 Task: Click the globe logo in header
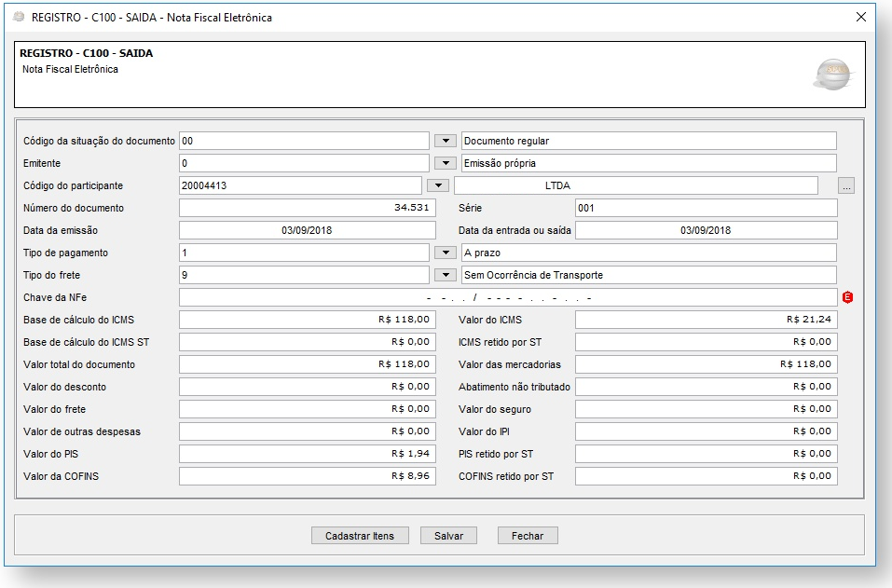(x=832, y=75)
